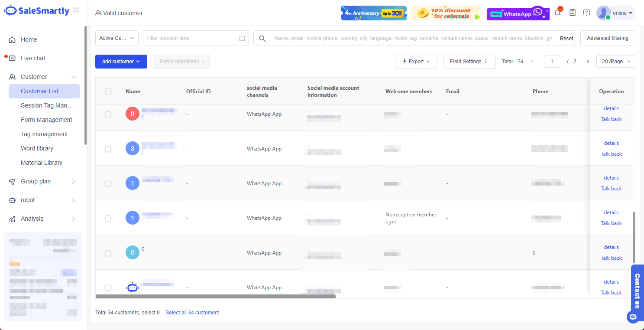
Task: Open Live chat from the sidebar
Action: pos(33,58)
